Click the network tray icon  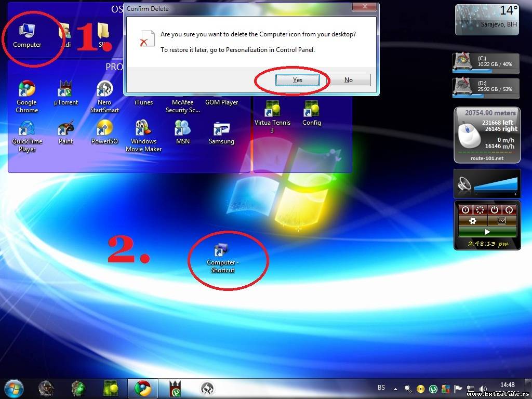point(471,389)
